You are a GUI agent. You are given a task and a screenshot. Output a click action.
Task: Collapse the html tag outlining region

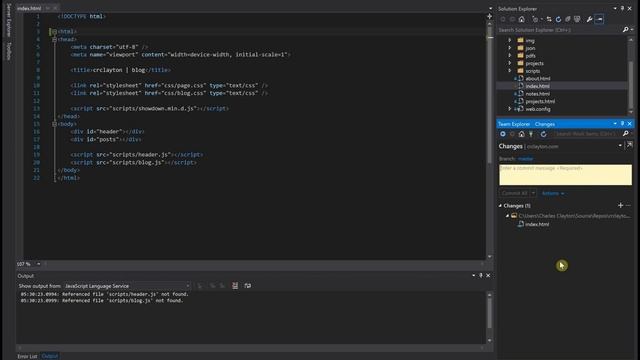point(54,31)
